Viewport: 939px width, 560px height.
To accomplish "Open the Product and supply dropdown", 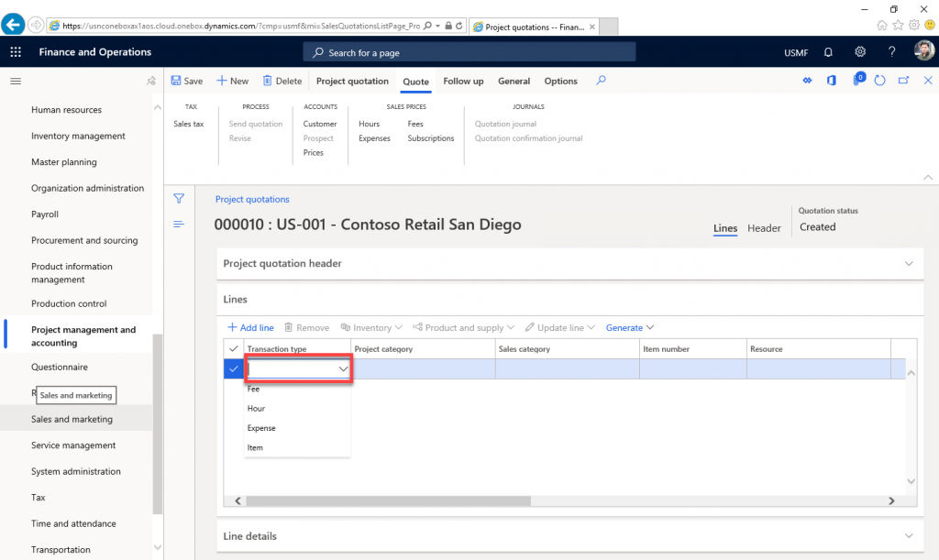I will [464, 327].
